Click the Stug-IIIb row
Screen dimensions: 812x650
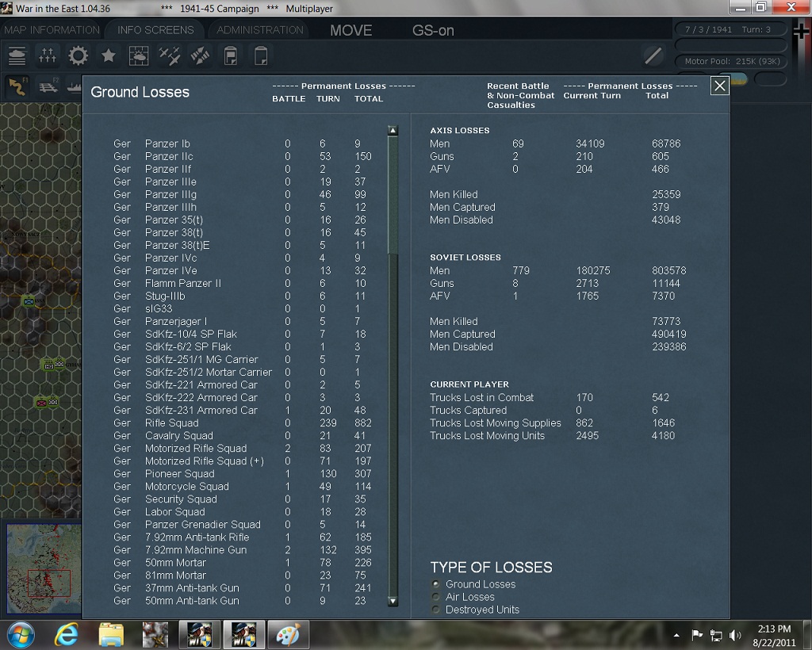click(243, 296)
